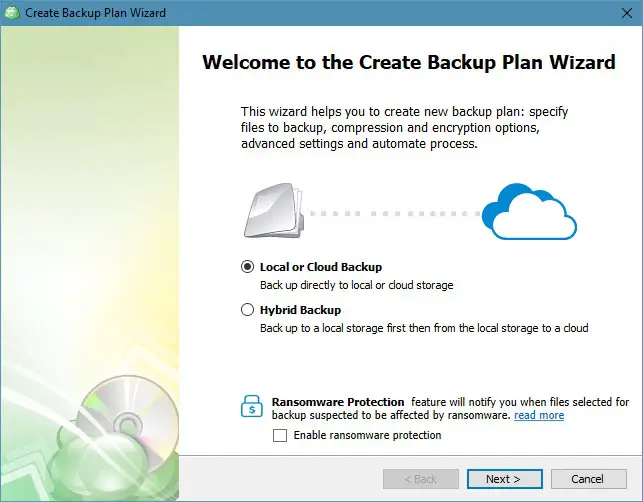Click the Hybrid Backup description line
Viewport: 643px width, 502px height.
[x=424, y=328]
